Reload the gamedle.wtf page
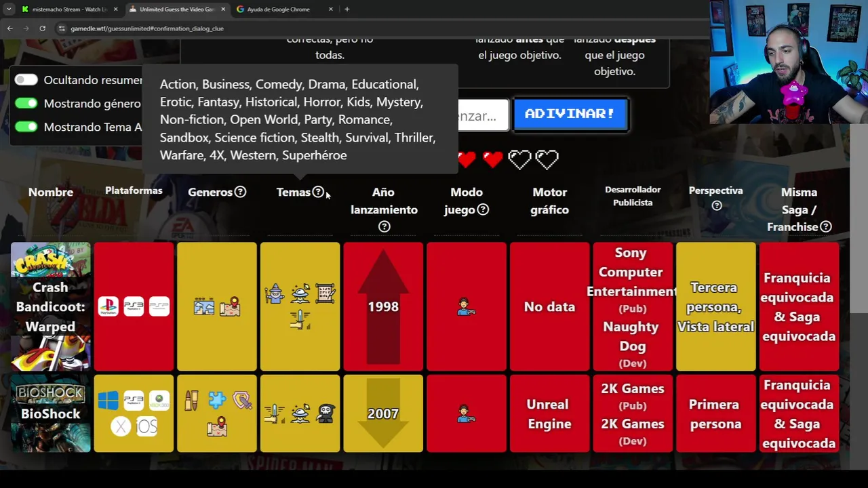The width and height of the screenshot is (868, 488). pyautogui.click(x=42, y=28)
